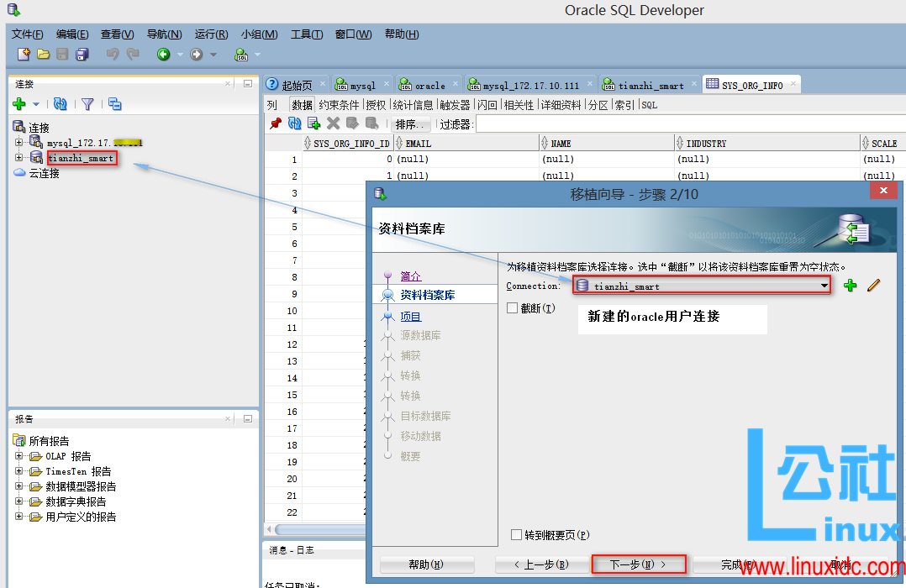This screenshot has width=906, height=588.
Task: Minimize the Reports panel
Action: (248, 419)
